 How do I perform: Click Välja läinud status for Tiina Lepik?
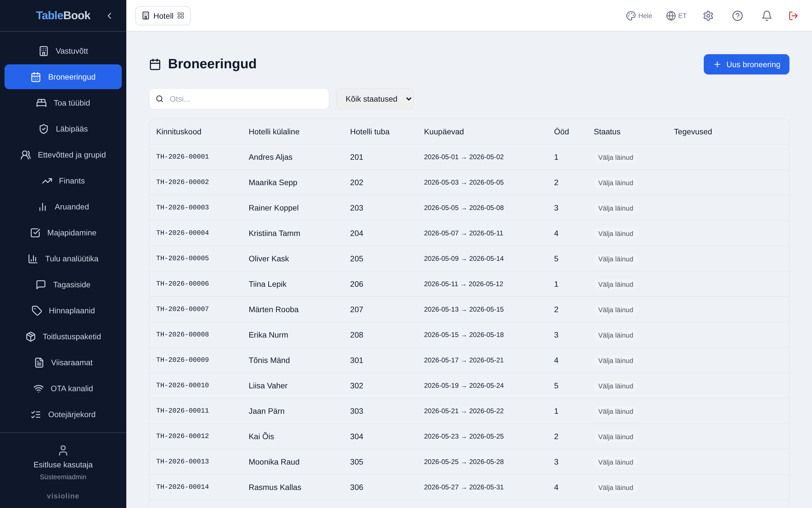[x=615, y=284]
